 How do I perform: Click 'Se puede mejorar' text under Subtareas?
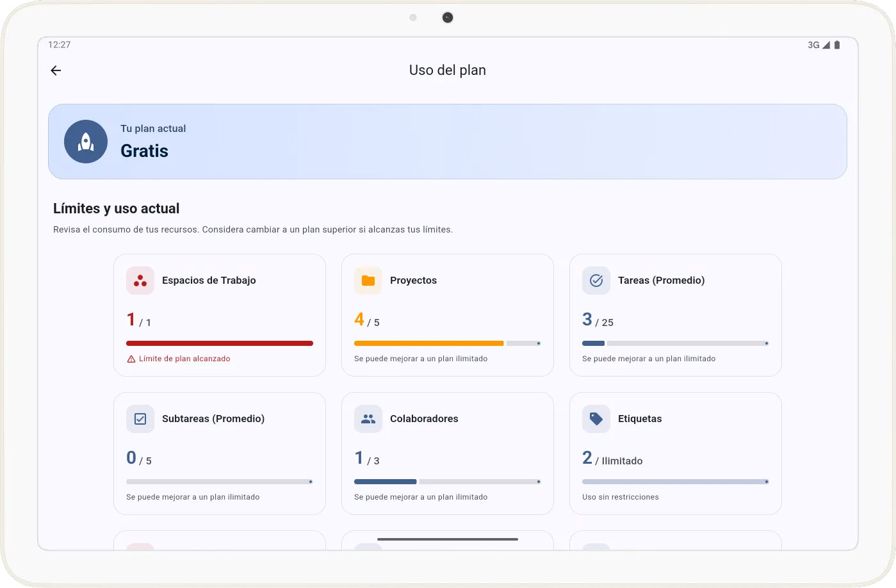click(193, 497)
